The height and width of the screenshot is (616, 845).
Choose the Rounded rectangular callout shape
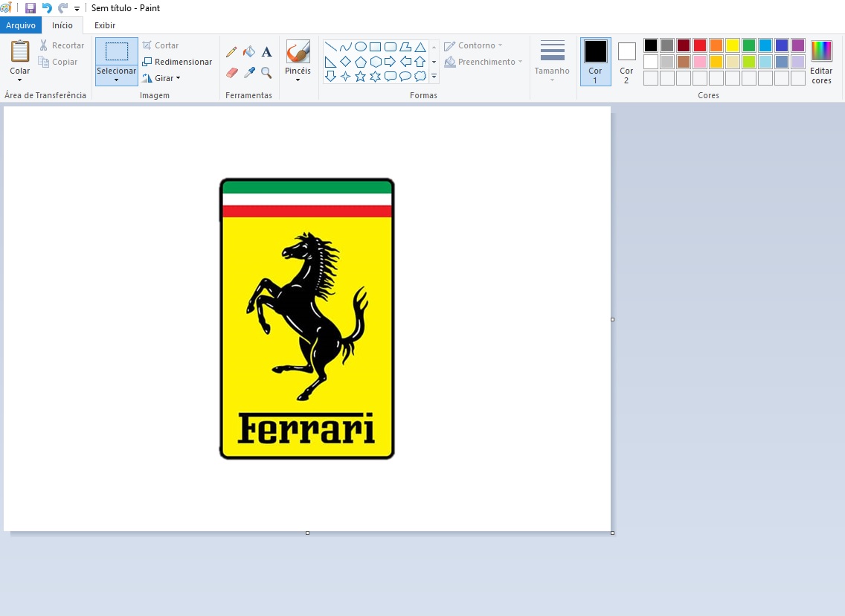coord(391,76)
